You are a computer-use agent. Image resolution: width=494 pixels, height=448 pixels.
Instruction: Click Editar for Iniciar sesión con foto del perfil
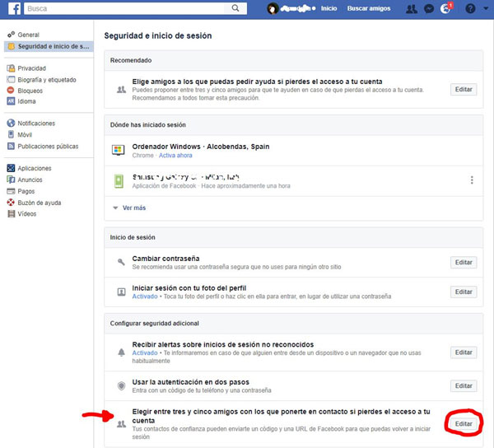(x=464, y=292)
